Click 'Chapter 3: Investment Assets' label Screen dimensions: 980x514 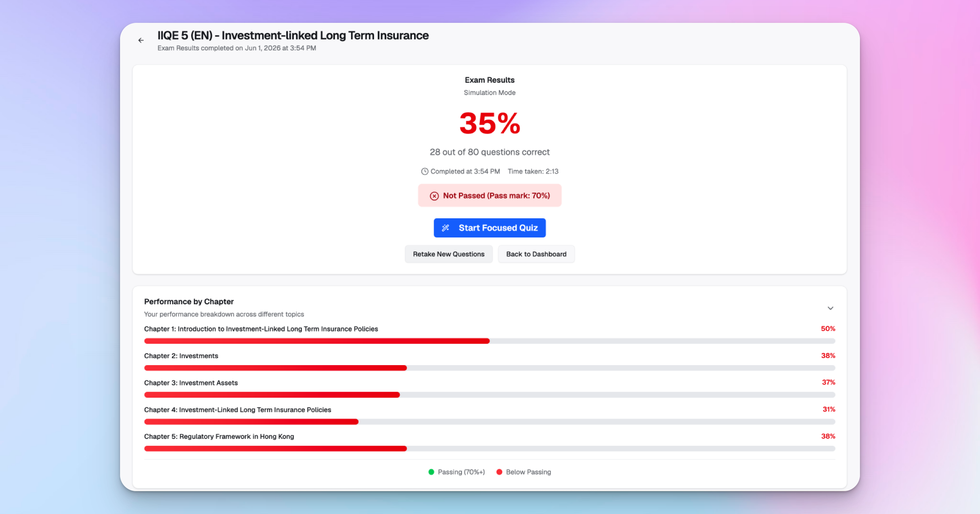pyautogui.click(x=191, y=383)
